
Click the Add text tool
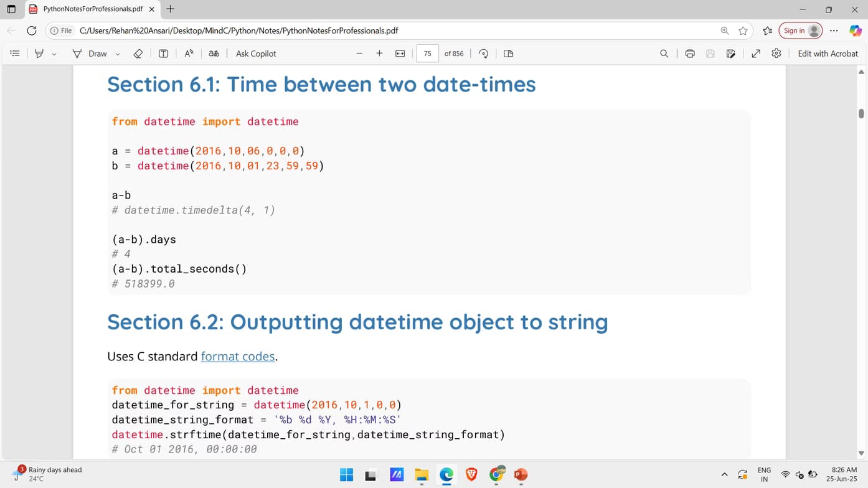[163, 54]
